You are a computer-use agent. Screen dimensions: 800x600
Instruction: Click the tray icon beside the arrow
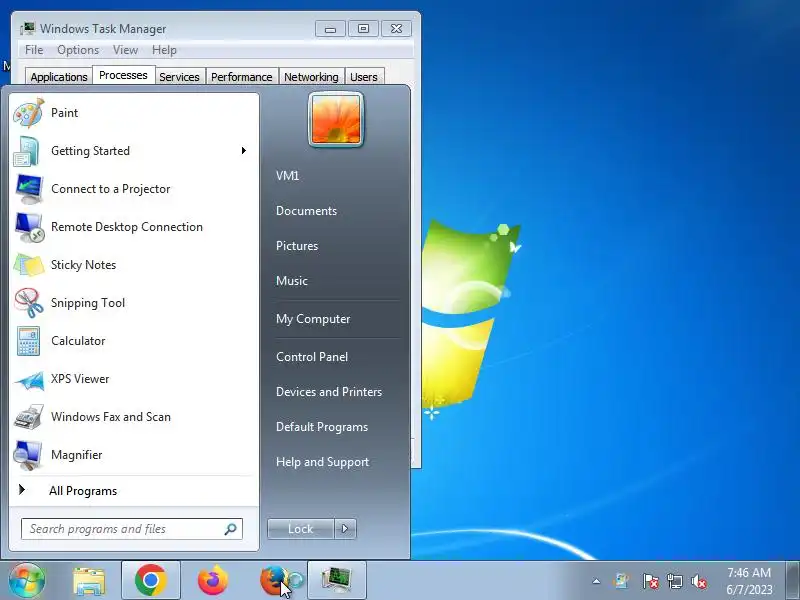622,581
